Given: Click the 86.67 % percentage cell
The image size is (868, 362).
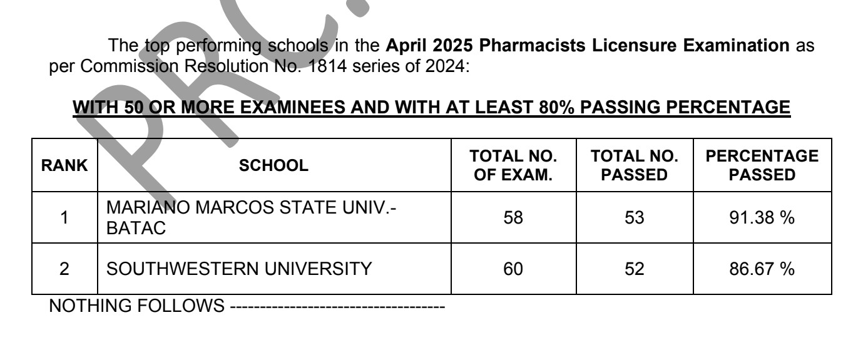Looking at the screenshot, I should 761,270.
